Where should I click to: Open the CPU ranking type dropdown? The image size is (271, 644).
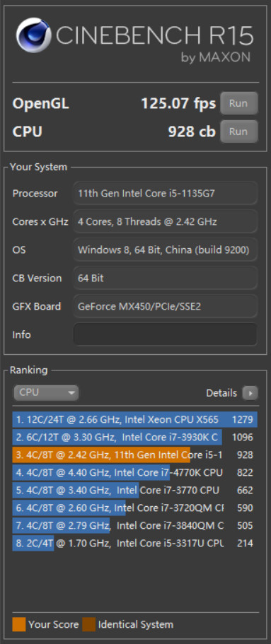coord(46,392)
